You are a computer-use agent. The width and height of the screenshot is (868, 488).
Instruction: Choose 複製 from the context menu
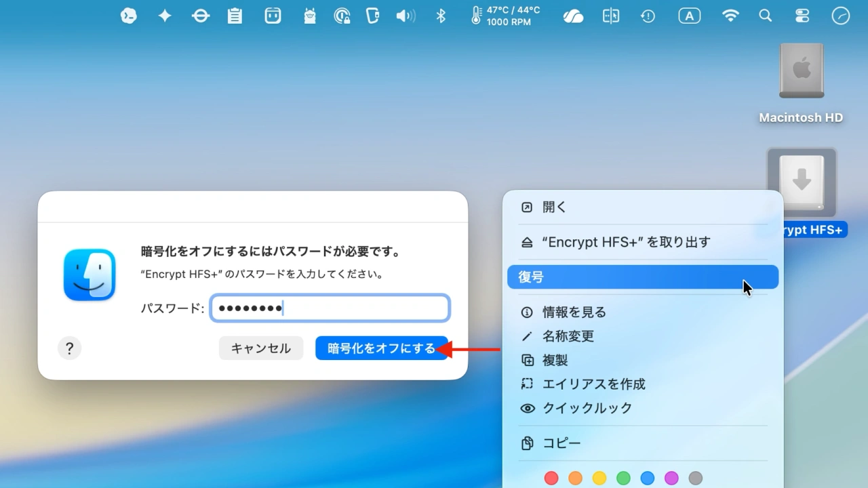[x=643, y=360]
